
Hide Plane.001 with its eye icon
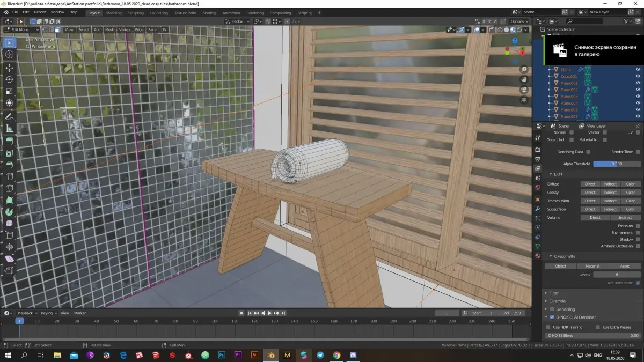click(x=638, y=83)
